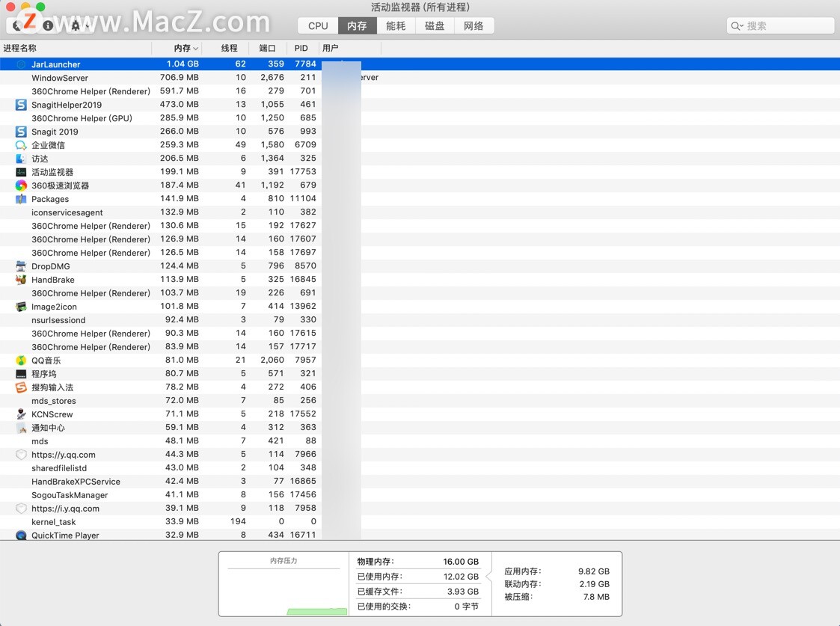
Task: Select the SogouTaskManager process row
Action: tap(420, 495)
